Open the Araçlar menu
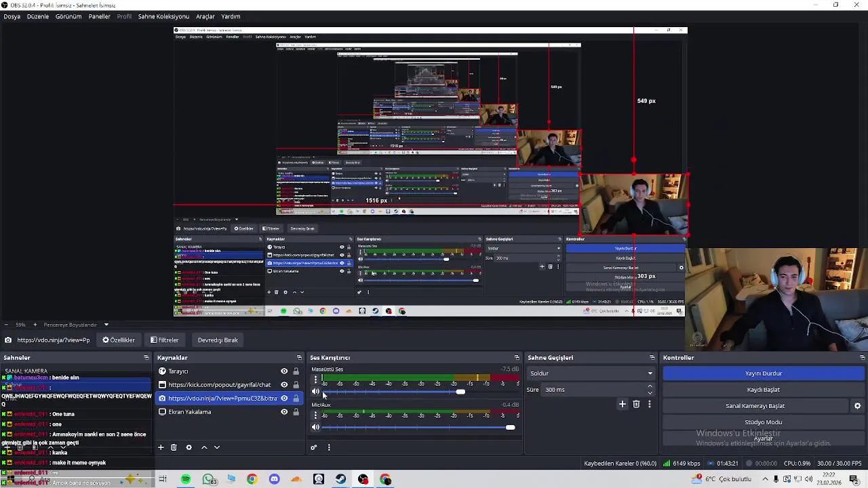 [x=205, y=16]
